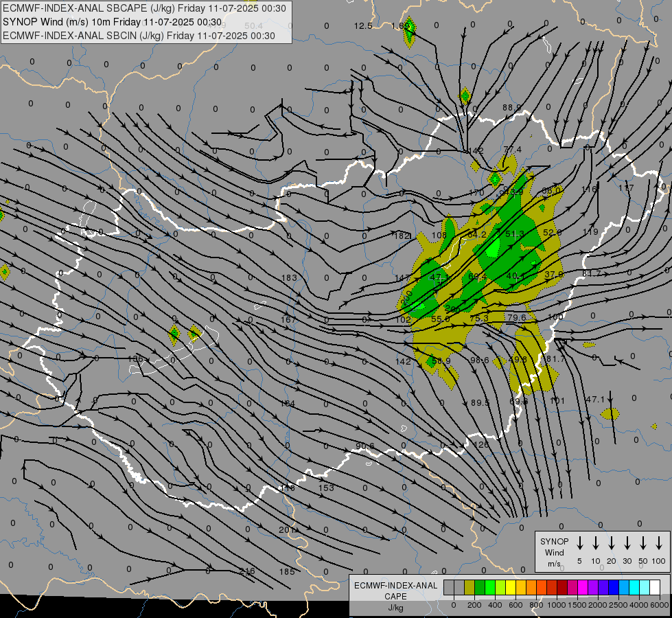
Task: Click the 126 value on the map
Action: pos(481,445)
